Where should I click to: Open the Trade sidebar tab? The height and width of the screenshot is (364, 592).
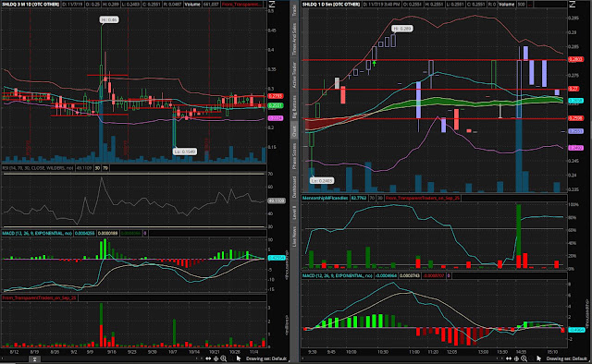(x=294, y=10)
